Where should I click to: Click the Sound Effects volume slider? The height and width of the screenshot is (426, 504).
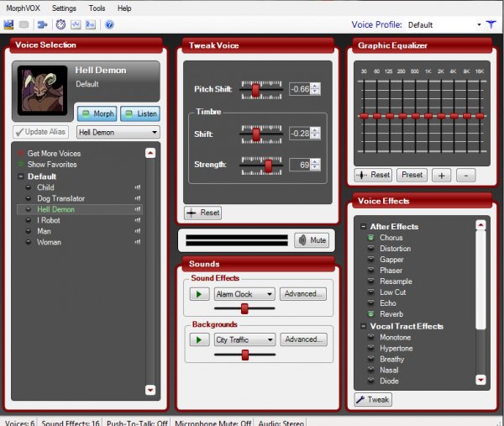244,308
